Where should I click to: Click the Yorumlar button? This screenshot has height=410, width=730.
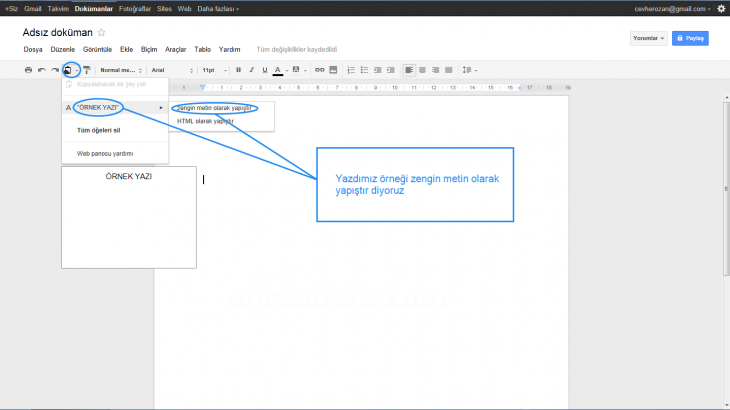pos(648,38)
